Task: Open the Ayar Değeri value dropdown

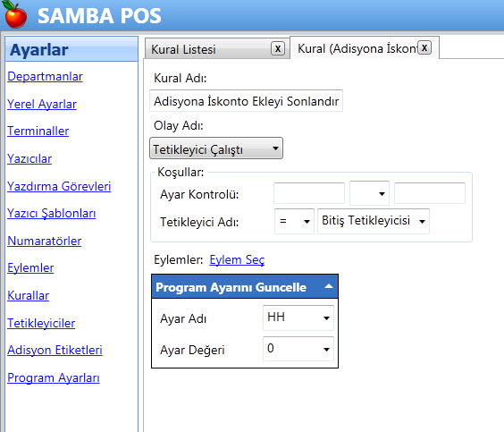Action: coord(298,349)
